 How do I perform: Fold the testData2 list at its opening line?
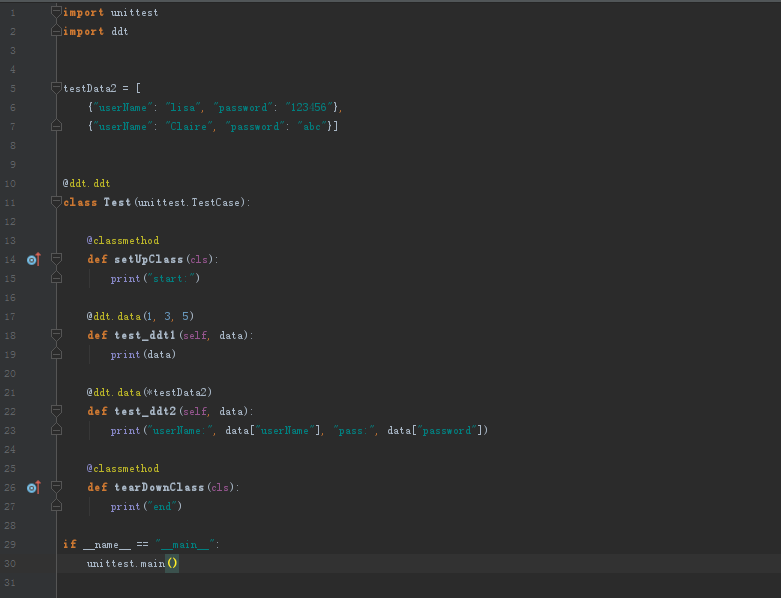(x=56, y=88)
